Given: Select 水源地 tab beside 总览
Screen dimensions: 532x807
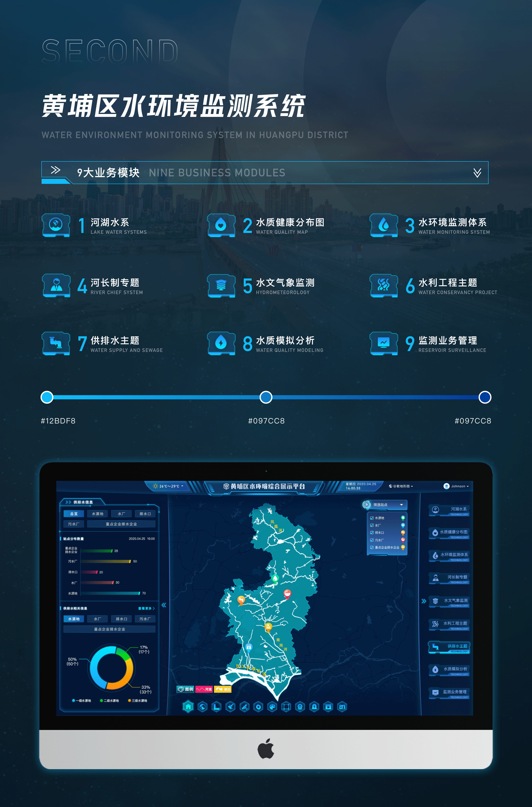Looking at the screenshot, I should point(97,514).
